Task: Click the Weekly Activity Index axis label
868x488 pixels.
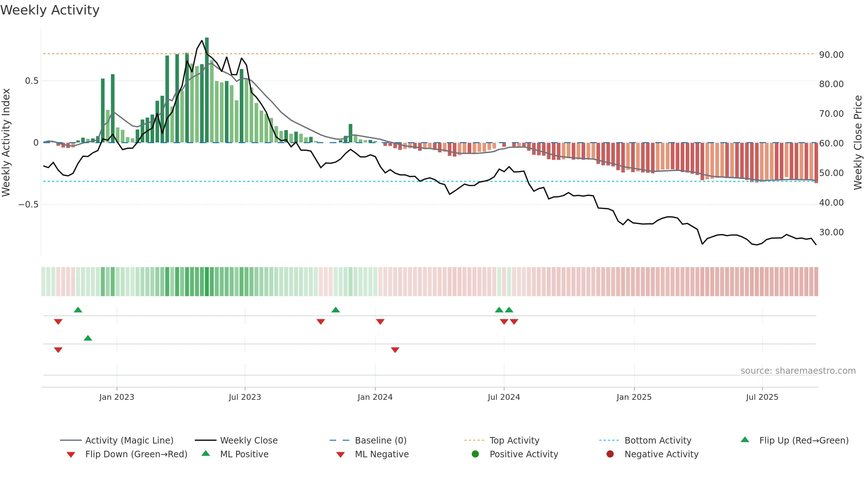Action: pos(6,143)
